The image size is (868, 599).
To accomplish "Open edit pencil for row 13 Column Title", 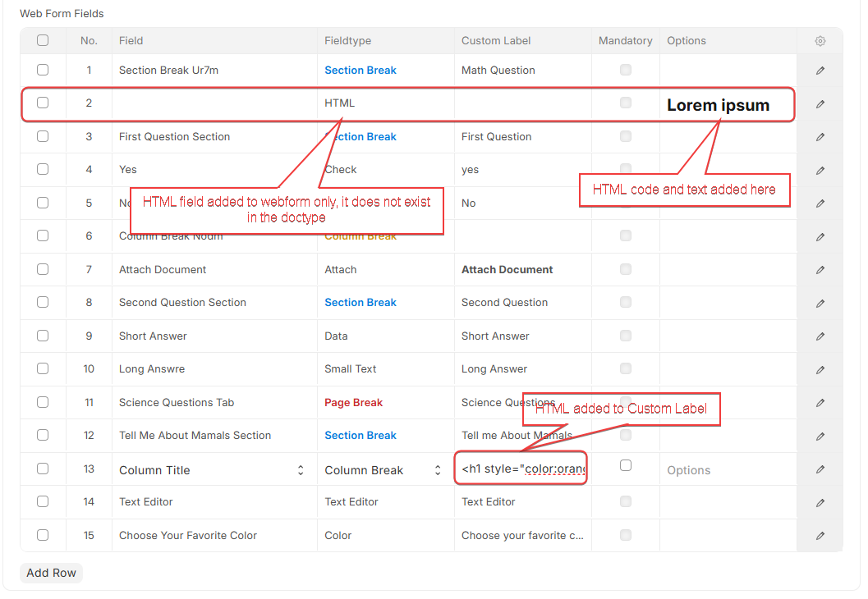I will 820,469.
